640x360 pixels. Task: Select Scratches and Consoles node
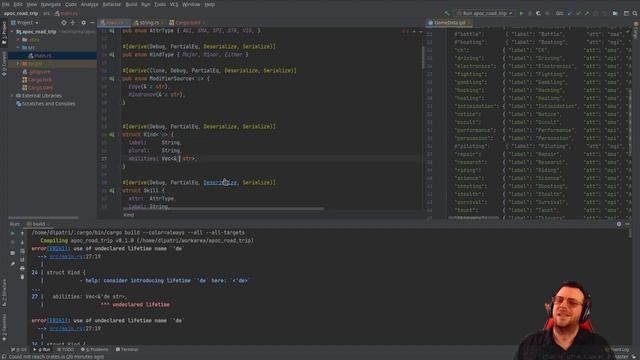(48, 104)
